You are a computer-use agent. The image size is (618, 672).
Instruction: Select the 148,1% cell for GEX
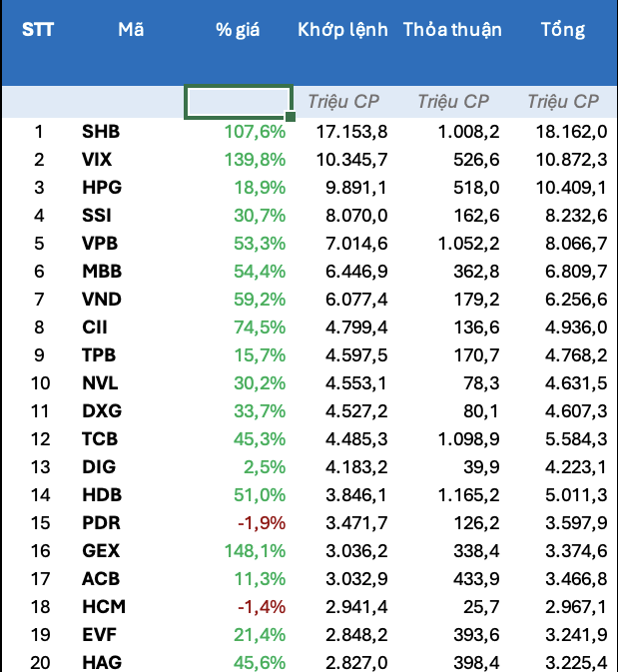pos(256,551)
